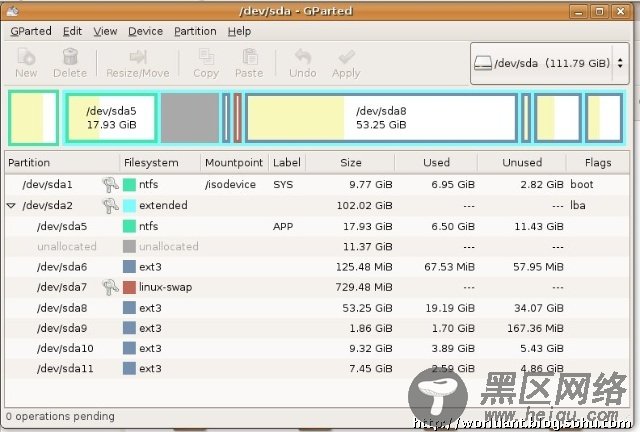640x432 pixels.
Task: Select the /dev/sda5 row
Action: coord(317,226)
